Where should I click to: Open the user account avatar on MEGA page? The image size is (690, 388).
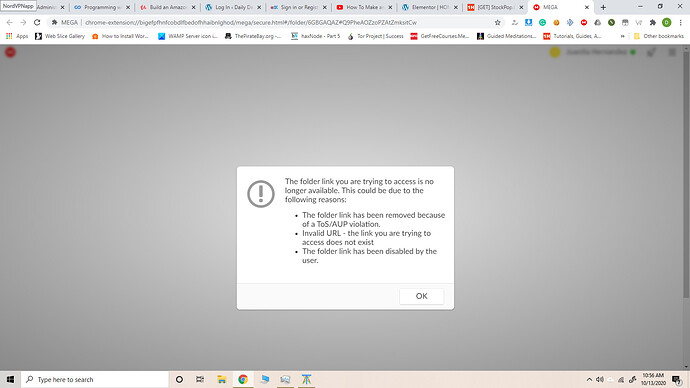point(555,52)
